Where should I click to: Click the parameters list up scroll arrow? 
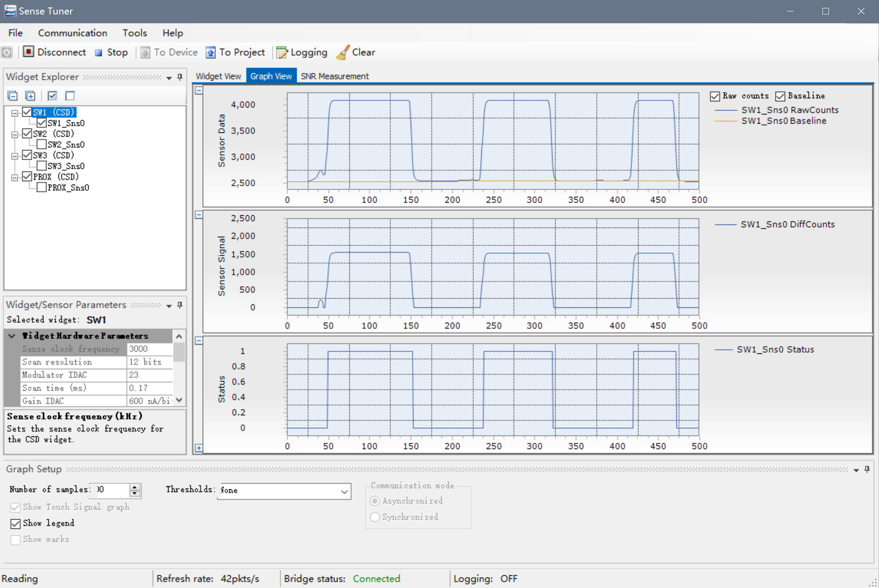[x=179, y=336]
